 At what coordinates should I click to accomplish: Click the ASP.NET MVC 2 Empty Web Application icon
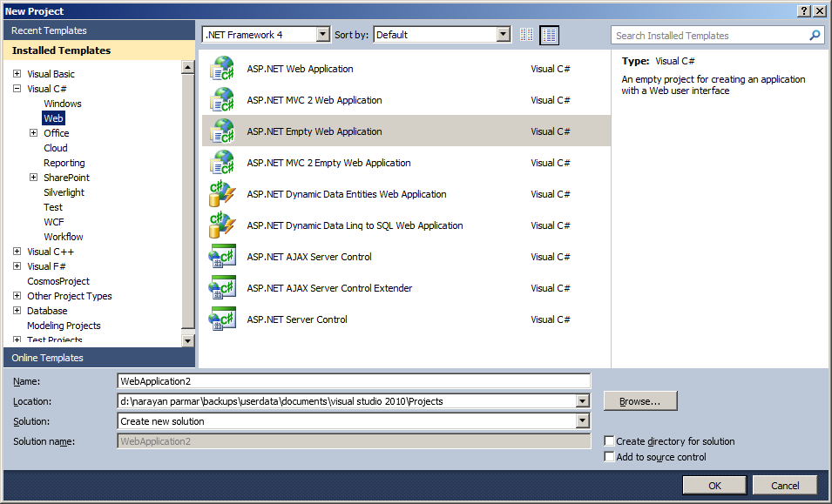(222, 162)
